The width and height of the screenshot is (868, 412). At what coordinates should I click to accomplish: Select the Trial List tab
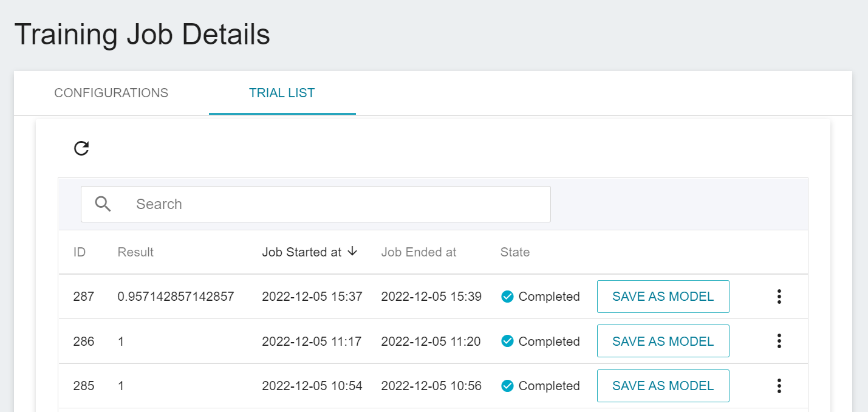click(282, 93)
